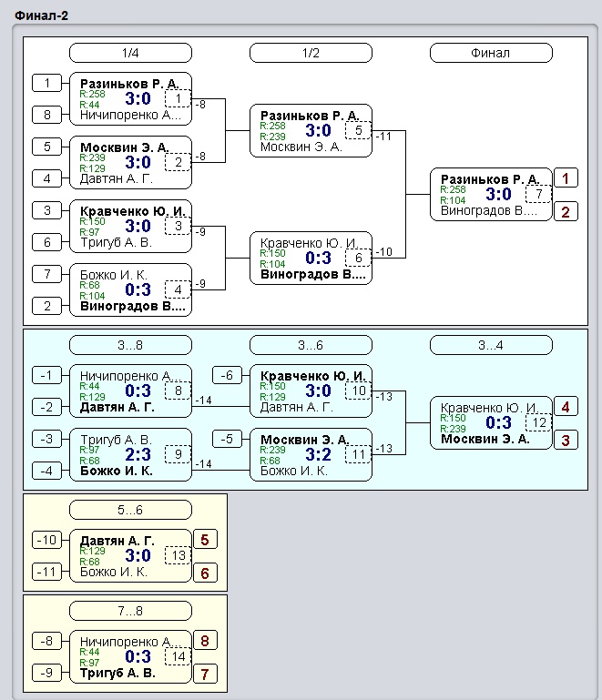Click the -4 loser slot box
602x700 pixels.
click(46, 471)
